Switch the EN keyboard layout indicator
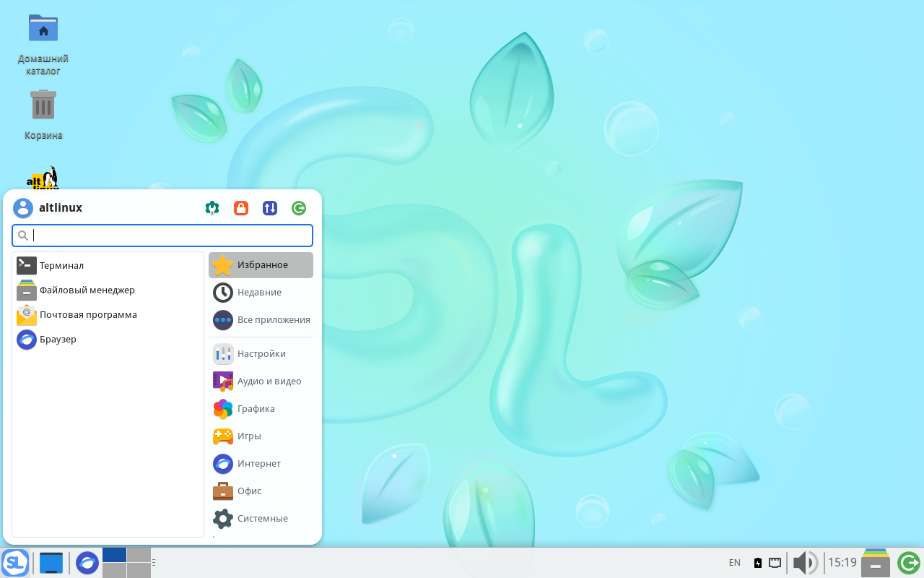 point(734,562)
